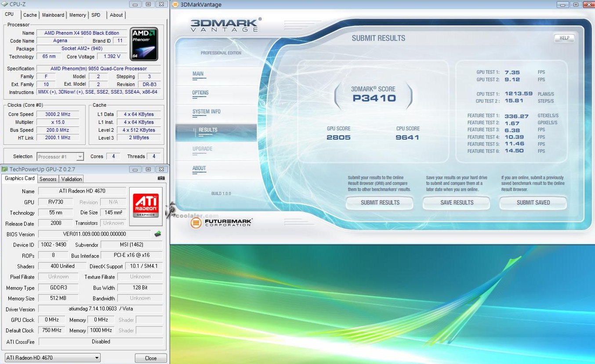Open OPTIONS section in 3DMark Vantage
The width and height of the screenshot is (595, 364).
tap(200, 93)
